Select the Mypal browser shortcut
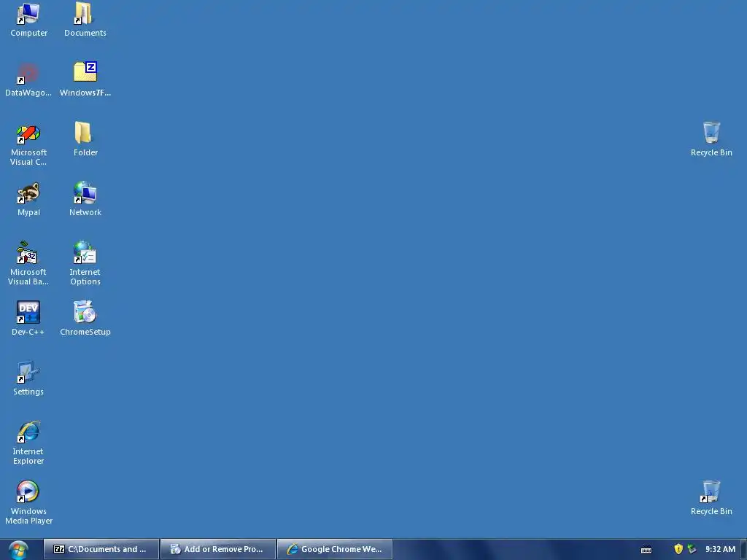Image resolution: width=747 pixels, height=560 pixels. [x=28, y=199]
